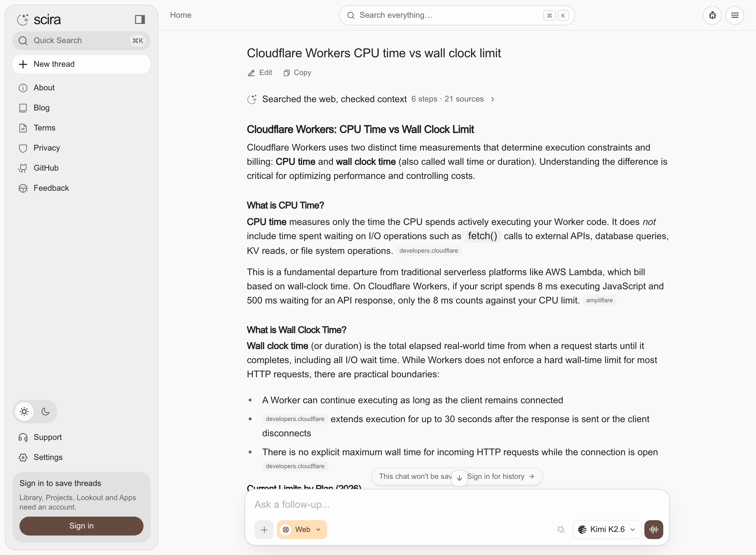Click the Copy icon under the title
This screenshot has height=555, width=756.
coord(286,73)
